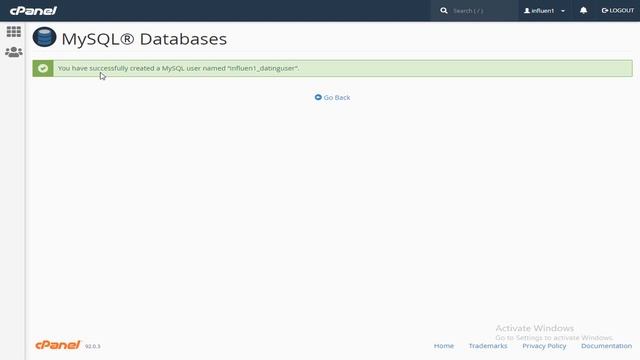Image resolution: width=640 pixels, height=360 pixels.
Task: Open the Home footer link
Action: pyautogui.click(x=444, y=346)
